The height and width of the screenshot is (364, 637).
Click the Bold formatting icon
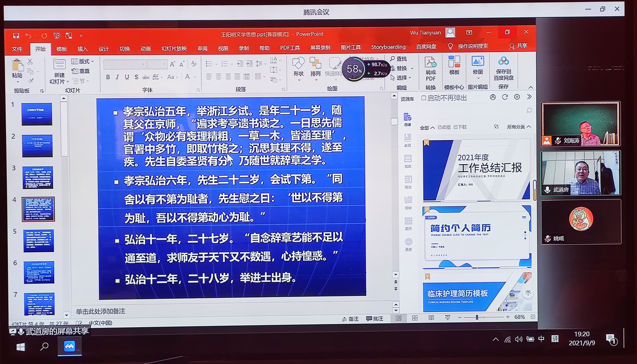click(108, 77)
